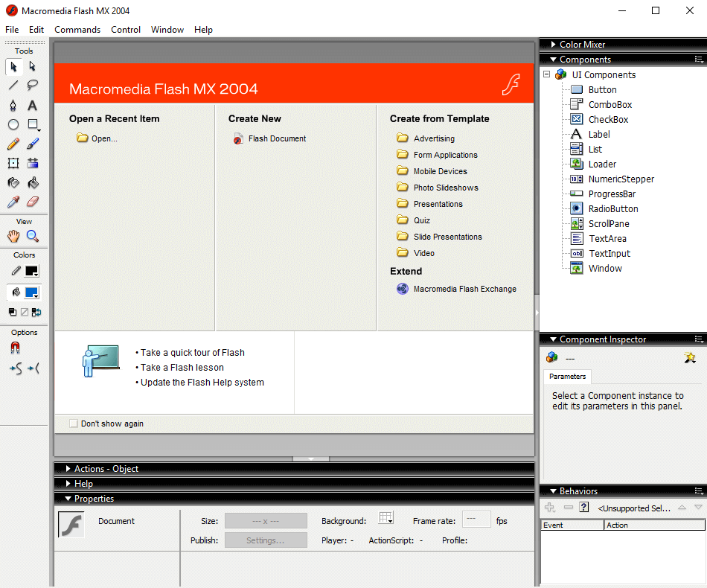Image resolution: width=707 pixels, height=588 pixels.
Task: Switch to the Parameters tab
Action: click(x=568, y=377)
